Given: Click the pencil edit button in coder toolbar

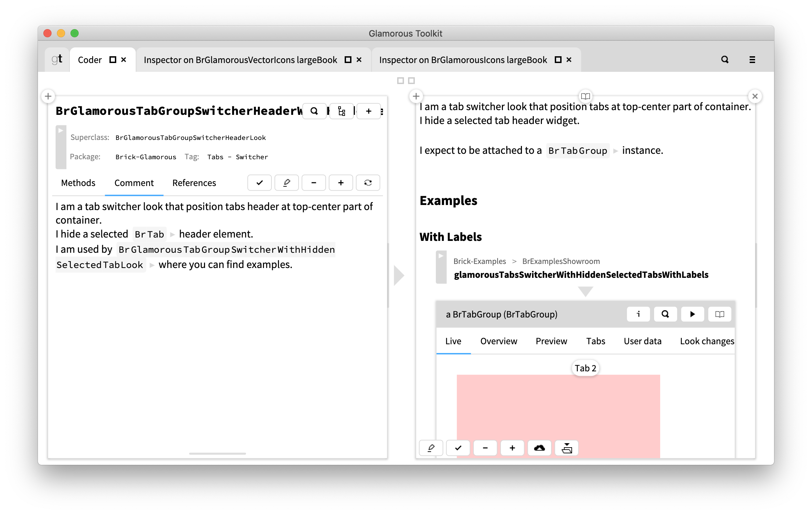Looking at the screenshot, I should pyautogui.click(x=287, y=183).
